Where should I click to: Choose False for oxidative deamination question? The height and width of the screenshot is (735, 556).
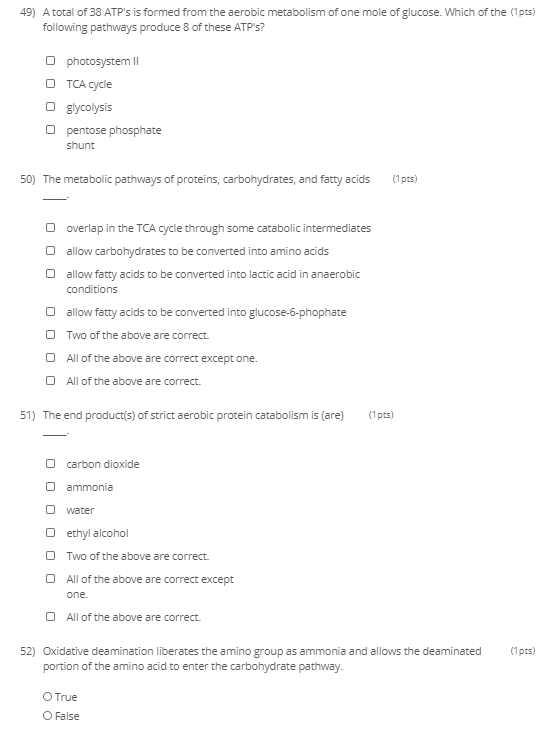click(x=47, y=716)
